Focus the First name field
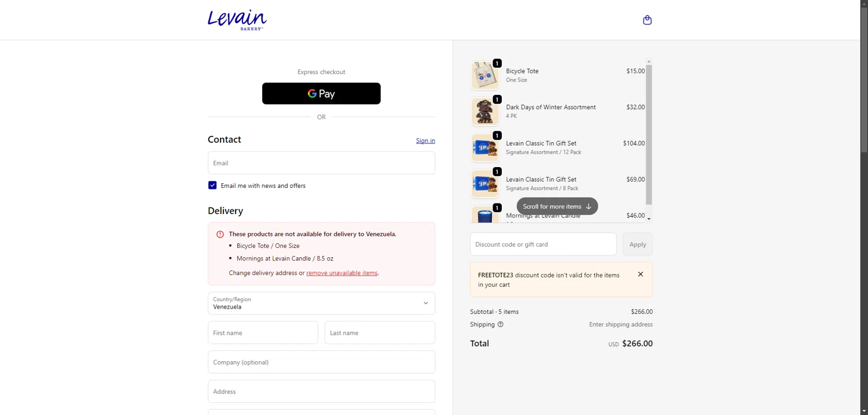The width and height of the screenshot is (868, 415). (263, 333)
